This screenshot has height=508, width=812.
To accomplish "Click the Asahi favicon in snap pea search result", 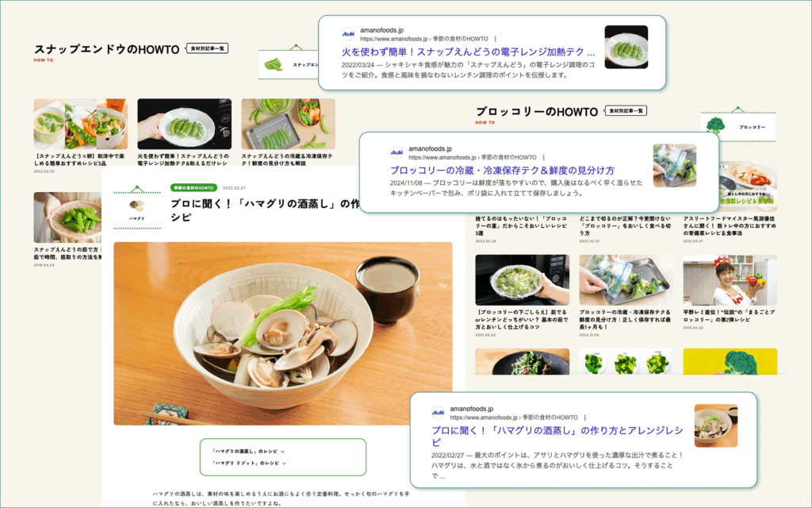I will [x=348, y=35].
